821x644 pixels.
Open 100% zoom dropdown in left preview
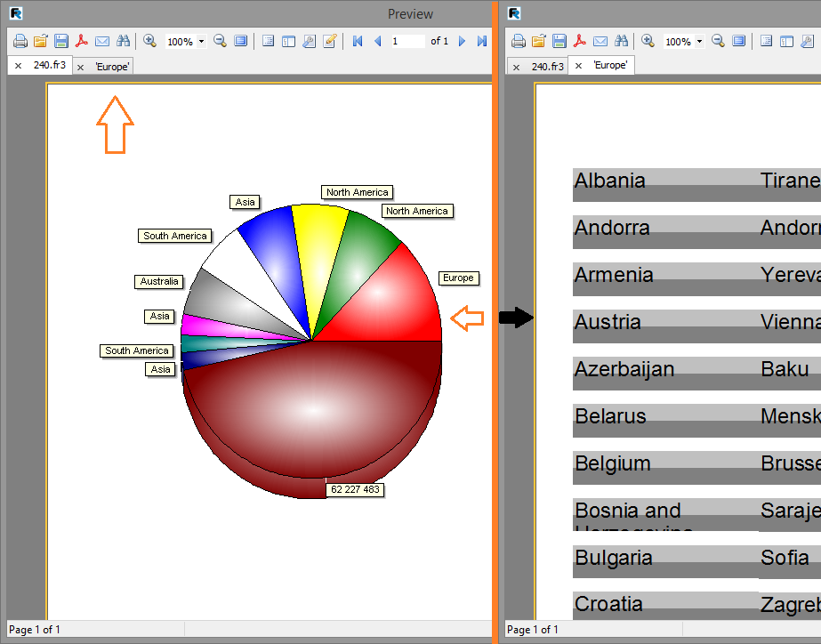(202, 42)
